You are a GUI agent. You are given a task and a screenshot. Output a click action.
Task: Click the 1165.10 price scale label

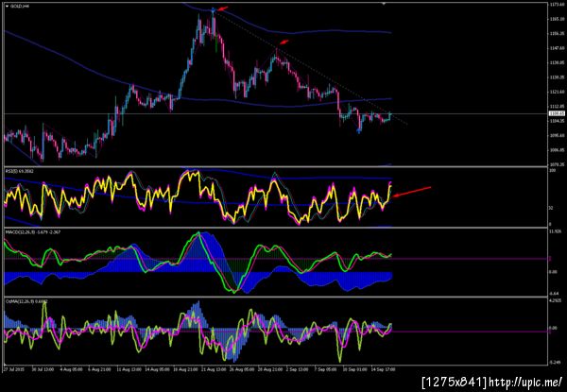(x=556, y=19)
